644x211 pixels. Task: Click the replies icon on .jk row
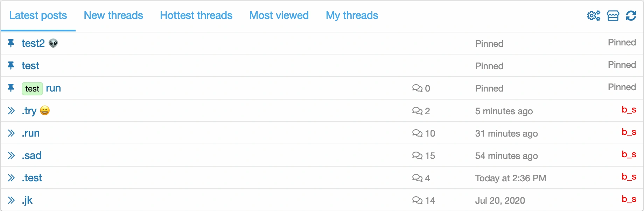(417, 200)
